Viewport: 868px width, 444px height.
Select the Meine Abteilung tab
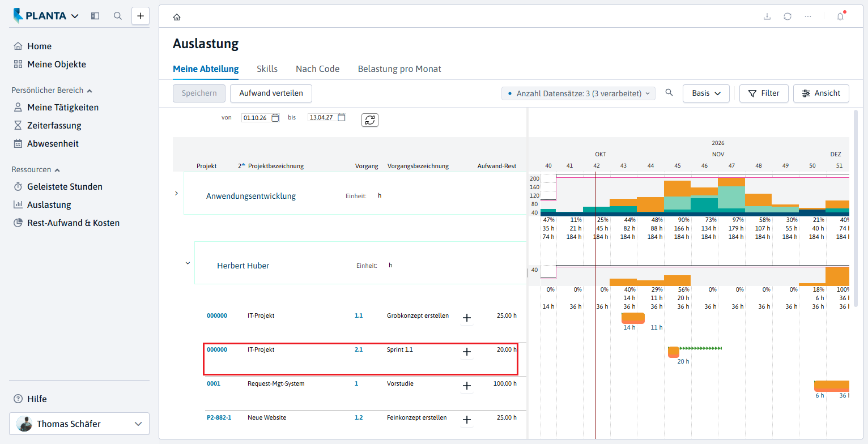tap(206, 69)
